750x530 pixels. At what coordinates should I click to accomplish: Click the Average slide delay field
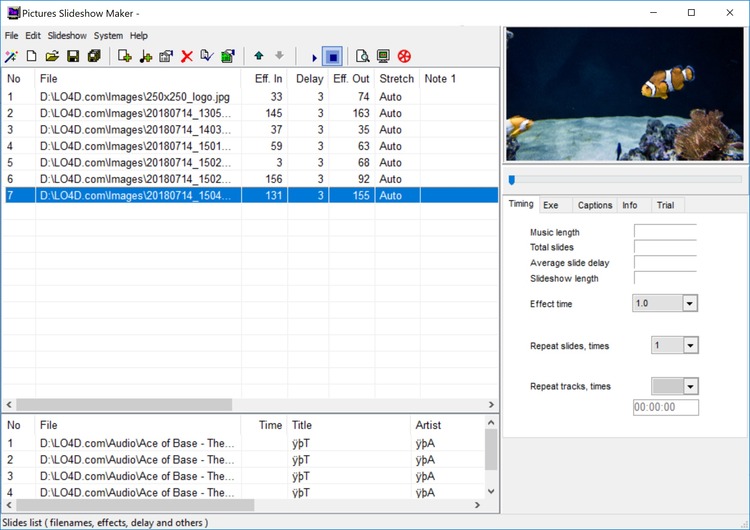point(665,262)
